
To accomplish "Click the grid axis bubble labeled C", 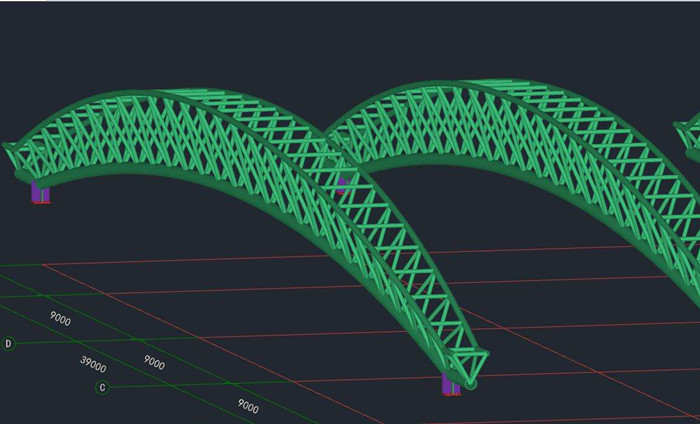I will click(101, 388).
